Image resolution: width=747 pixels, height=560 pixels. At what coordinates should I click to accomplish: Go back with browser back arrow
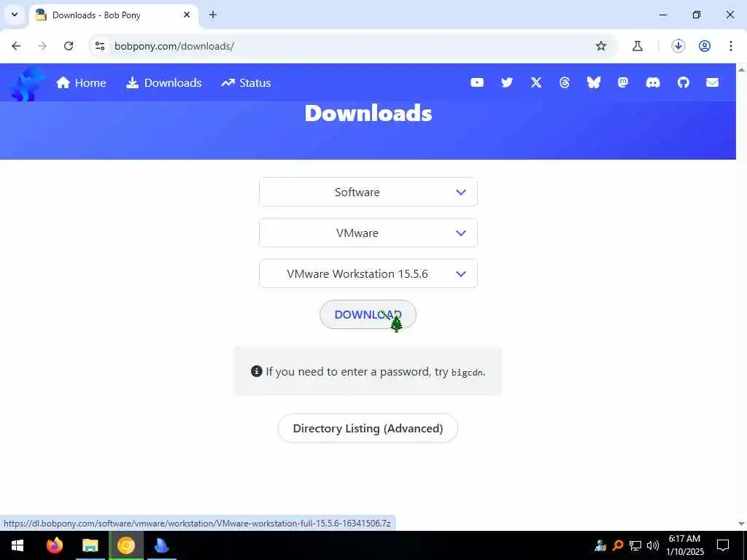(x=16, y=46)
